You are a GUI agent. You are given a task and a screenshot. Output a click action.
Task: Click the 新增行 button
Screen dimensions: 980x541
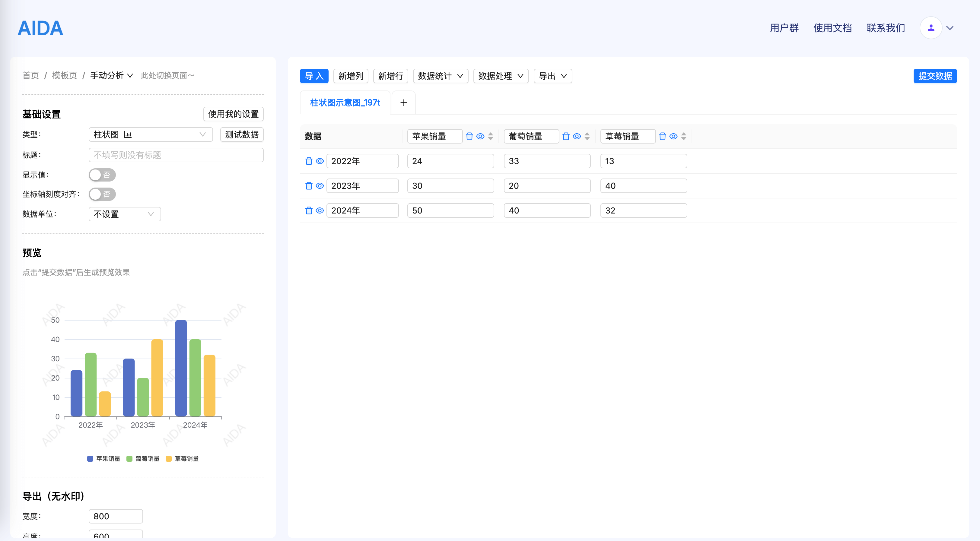pyautogui.click(x=391, y=76)
